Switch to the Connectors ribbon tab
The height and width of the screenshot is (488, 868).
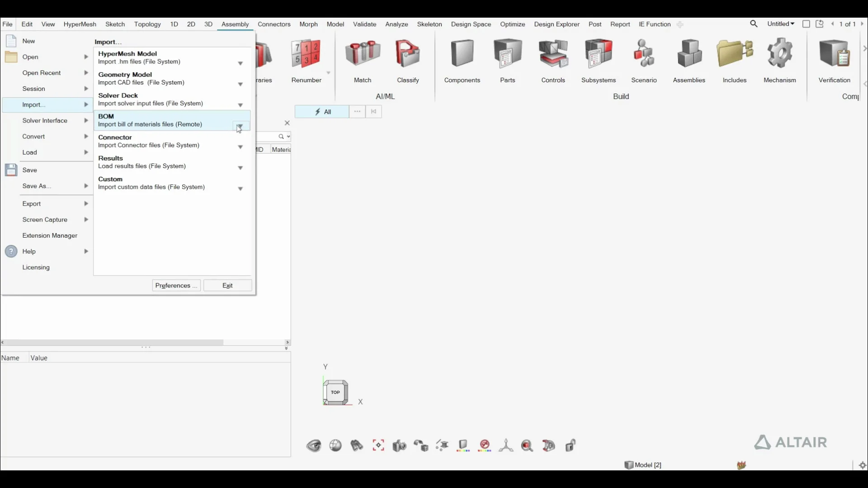274,24
